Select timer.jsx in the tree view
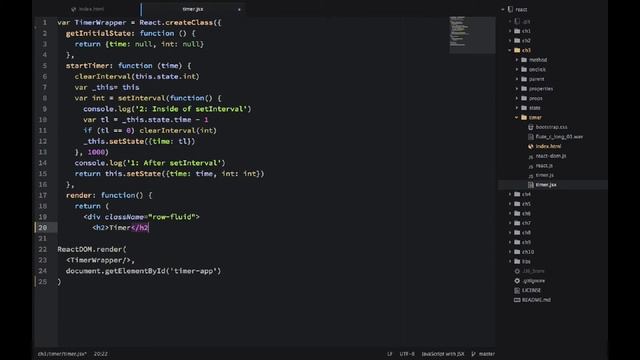Image resolution: width=640 pixels, height=360 pixels. tap(546, 185)
